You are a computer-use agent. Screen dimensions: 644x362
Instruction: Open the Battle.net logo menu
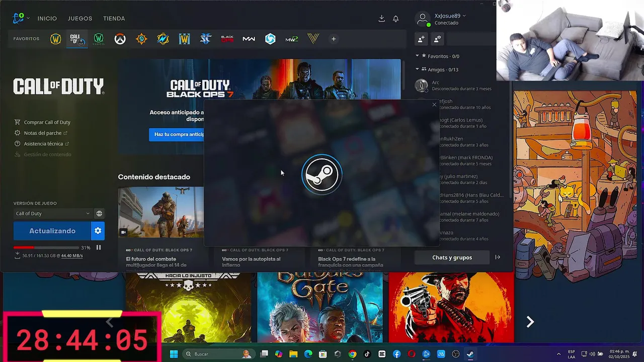(x=21, y=18)
